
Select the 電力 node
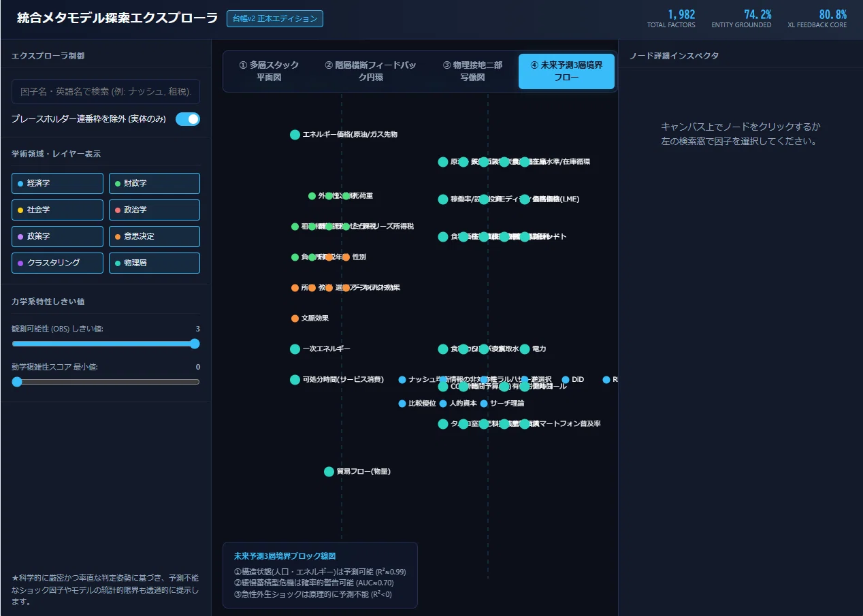(x=525, y=349)
